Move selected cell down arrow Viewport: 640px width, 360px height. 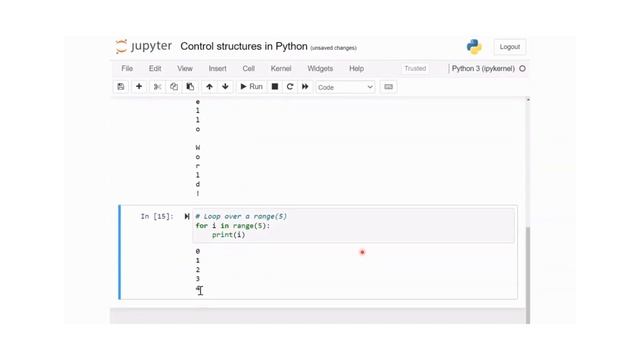click(x=225, y=87)
